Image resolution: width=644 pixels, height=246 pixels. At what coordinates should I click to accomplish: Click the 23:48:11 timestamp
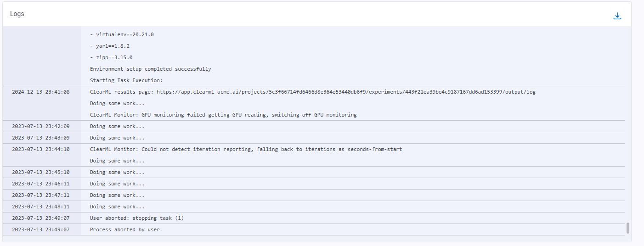pos(41,207)
